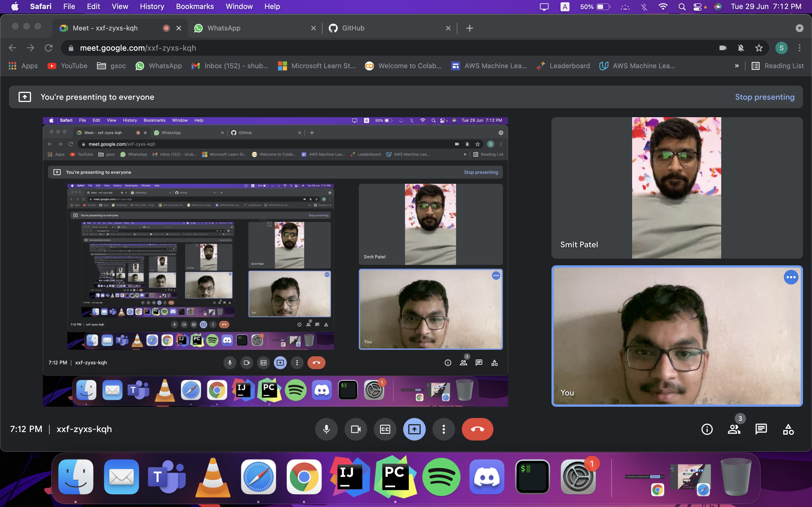Click the notifications blocked bell icon
The width and height of the screenshot is (812, 507).
pos(741,48)
